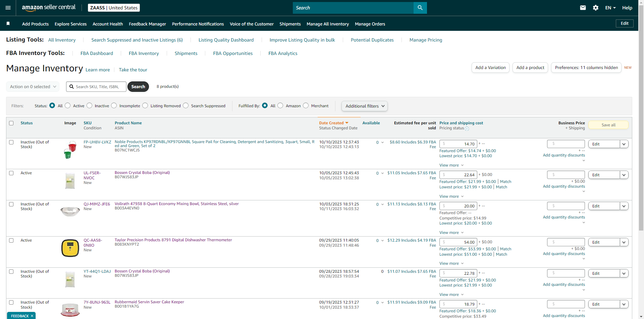This screenshot has height=319, width=644.
Task: Click the SKU search input field
Action: pyautogui.click(x=96, y=86)
